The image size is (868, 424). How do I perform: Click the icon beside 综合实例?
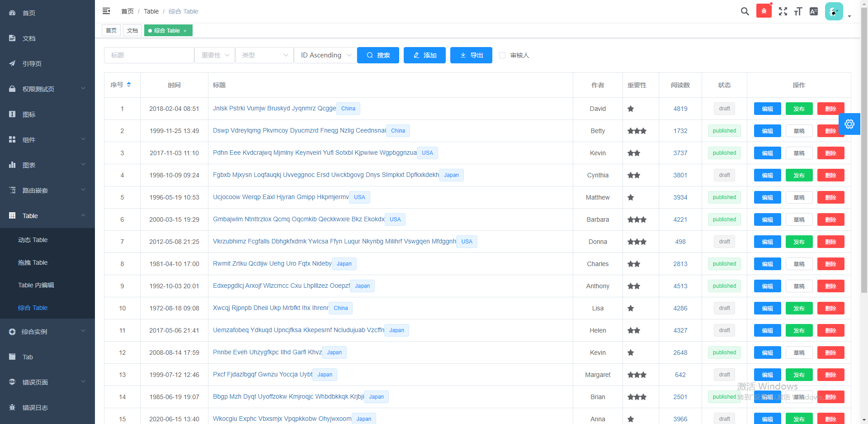click(x=12, y=332)
